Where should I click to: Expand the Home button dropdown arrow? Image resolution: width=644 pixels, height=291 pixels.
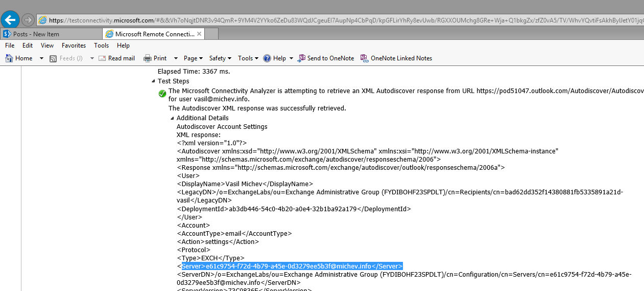[41, 58]
